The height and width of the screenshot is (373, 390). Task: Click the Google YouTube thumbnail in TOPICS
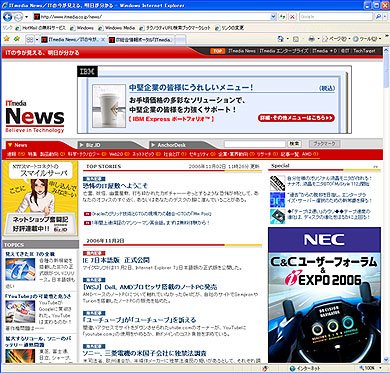tap(20, 311)
